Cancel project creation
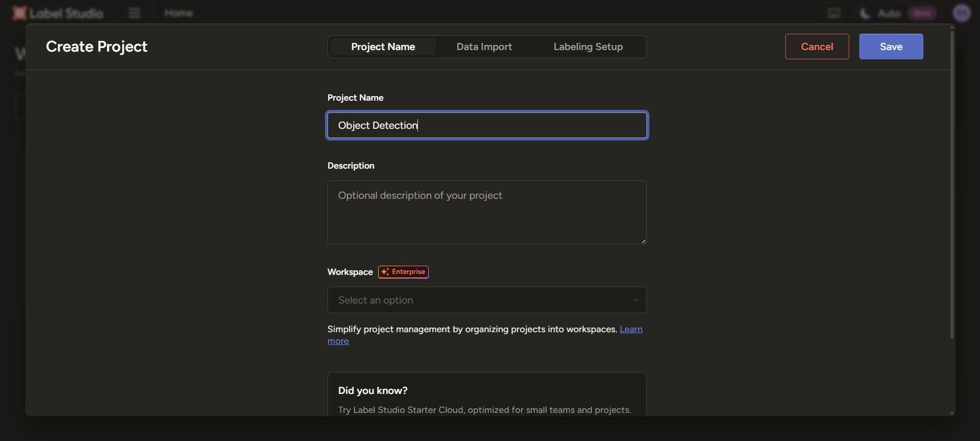 pyautogui.click(x=817, y=47)
